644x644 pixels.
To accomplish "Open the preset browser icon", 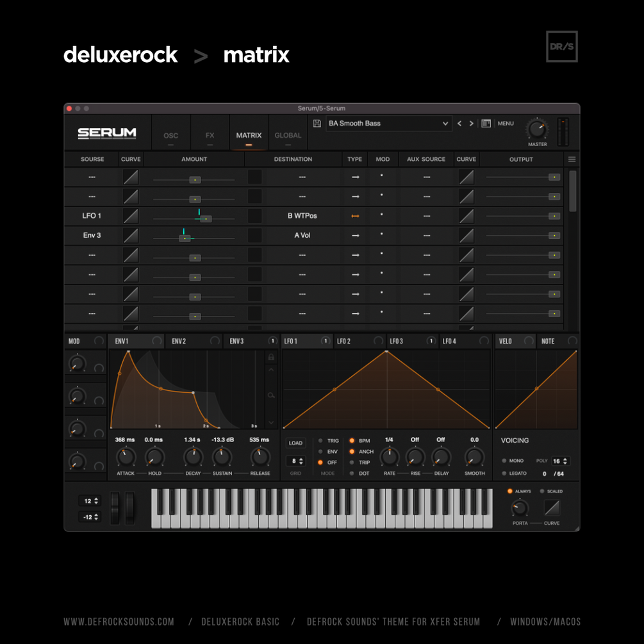I will 486,123.
